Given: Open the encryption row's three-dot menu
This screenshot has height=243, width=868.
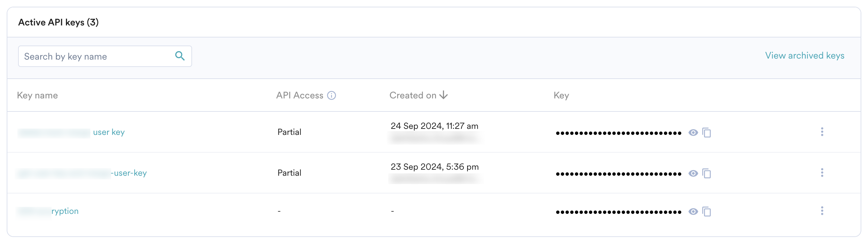Looking at the screenshot, I should tap(822, 211).
